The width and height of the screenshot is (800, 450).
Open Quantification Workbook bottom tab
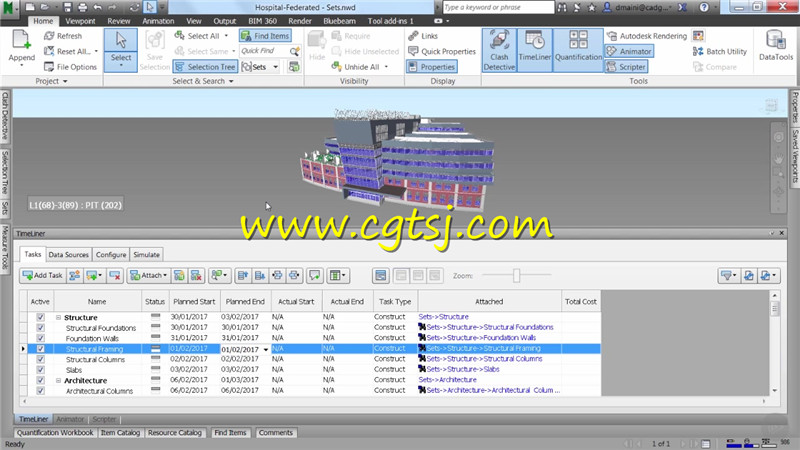(55, 433)
